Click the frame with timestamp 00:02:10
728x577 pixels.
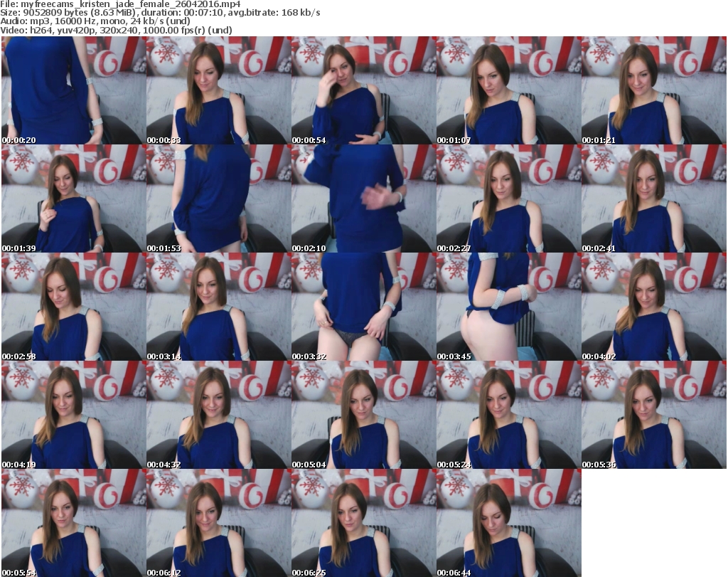click(363, 198)
